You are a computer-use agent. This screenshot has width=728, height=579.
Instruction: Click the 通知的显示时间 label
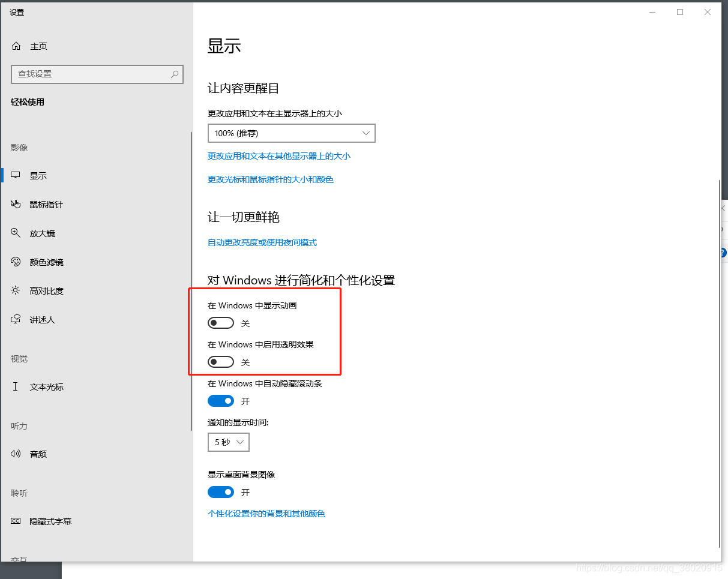pos(238,422)
